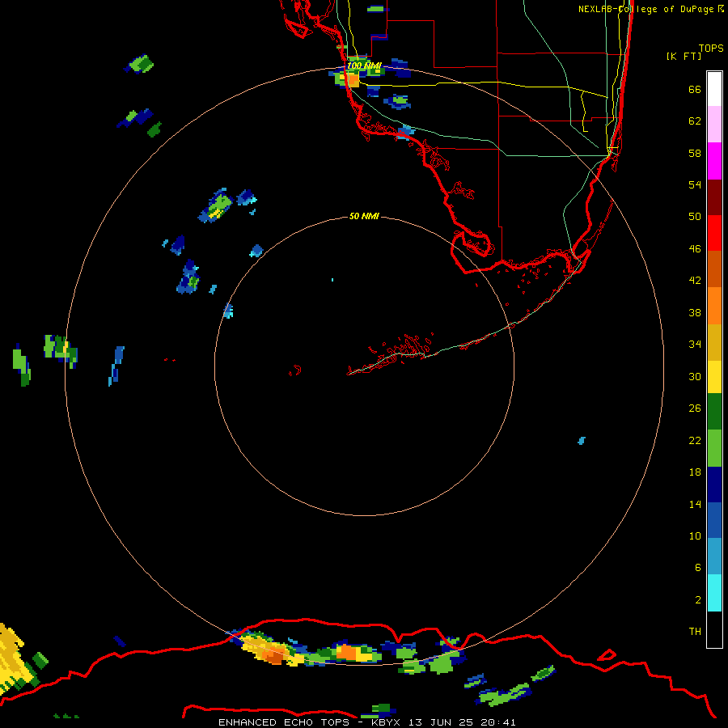Select the dark green legend swatch
This screenshot has width=728, height=728.
714,412
